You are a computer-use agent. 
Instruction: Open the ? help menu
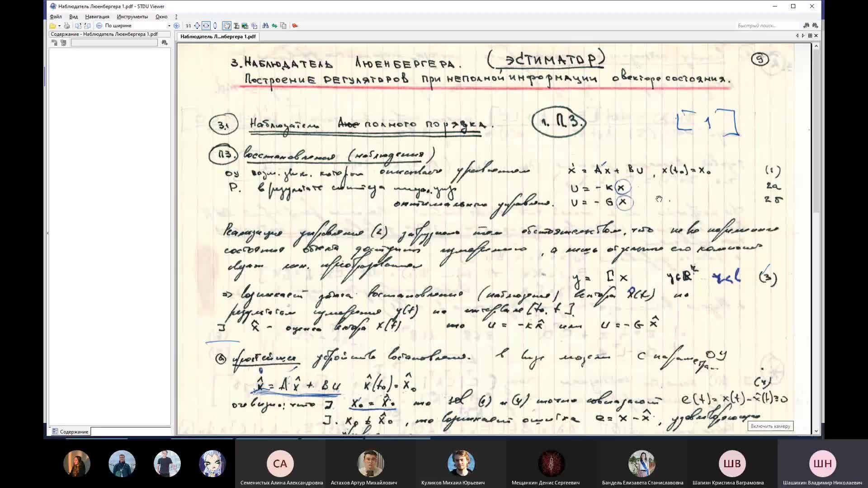[176, 17]
